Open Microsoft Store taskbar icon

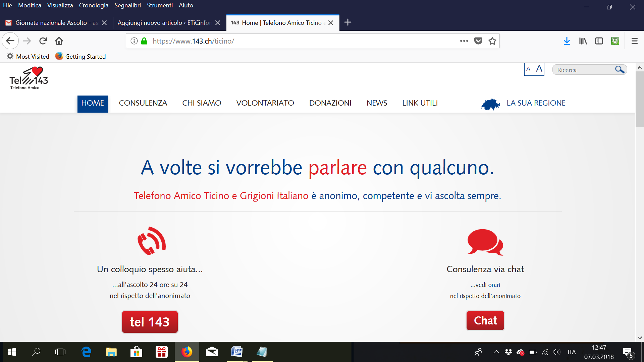pos(136,352)
